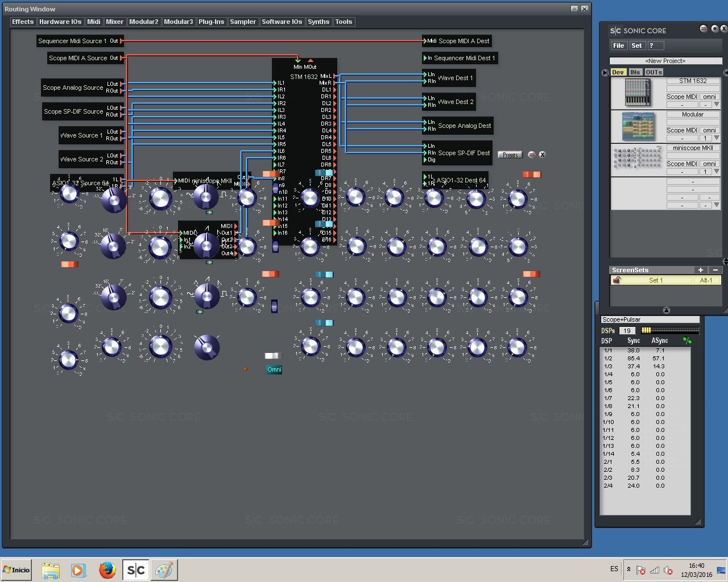Click the DL1 output pin on STM 1632

[x=334, y=90]
